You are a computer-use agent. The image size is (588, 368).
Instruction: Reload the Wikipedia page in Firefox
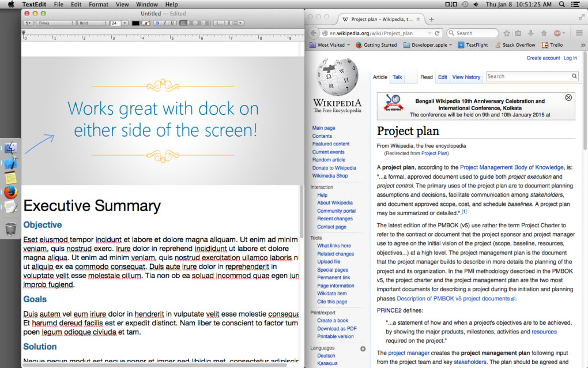click(437, 33)
